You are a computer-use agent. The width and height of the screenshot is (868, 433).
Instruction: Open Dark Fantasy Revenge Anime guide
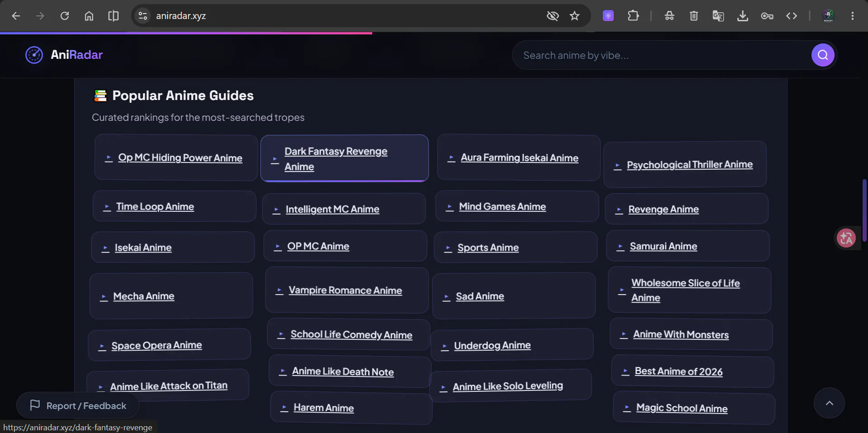(344, 158)
